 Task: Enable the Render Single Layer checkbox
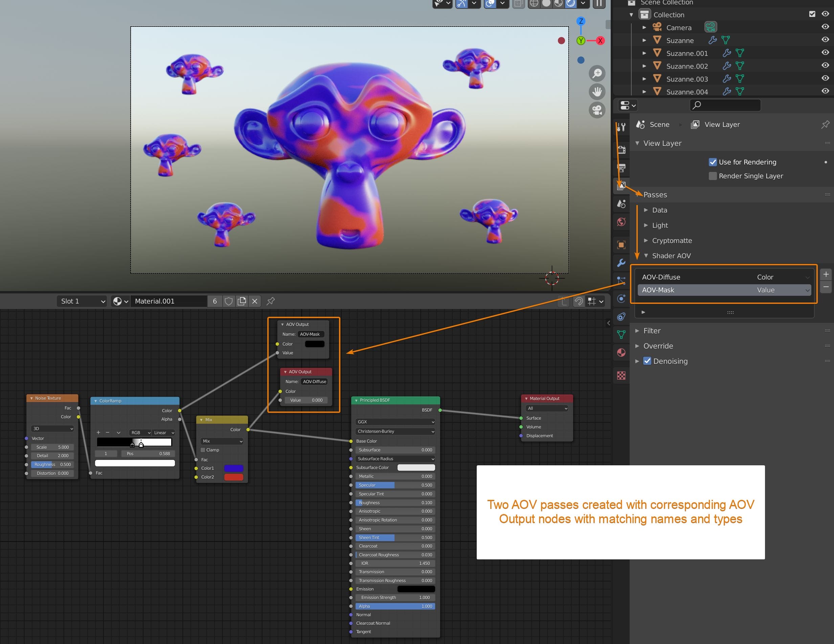pyautogui.click(x=713, y=176)
